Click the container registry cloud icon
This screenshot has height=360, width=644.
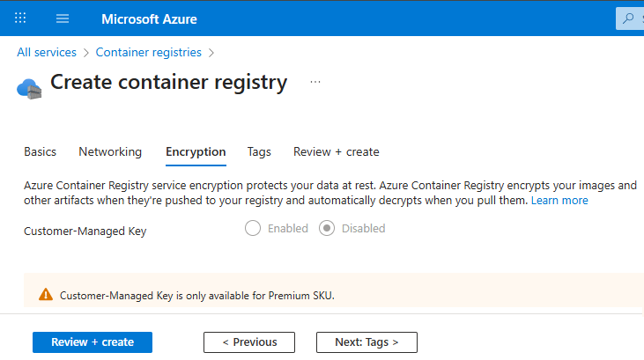point(29,86)
